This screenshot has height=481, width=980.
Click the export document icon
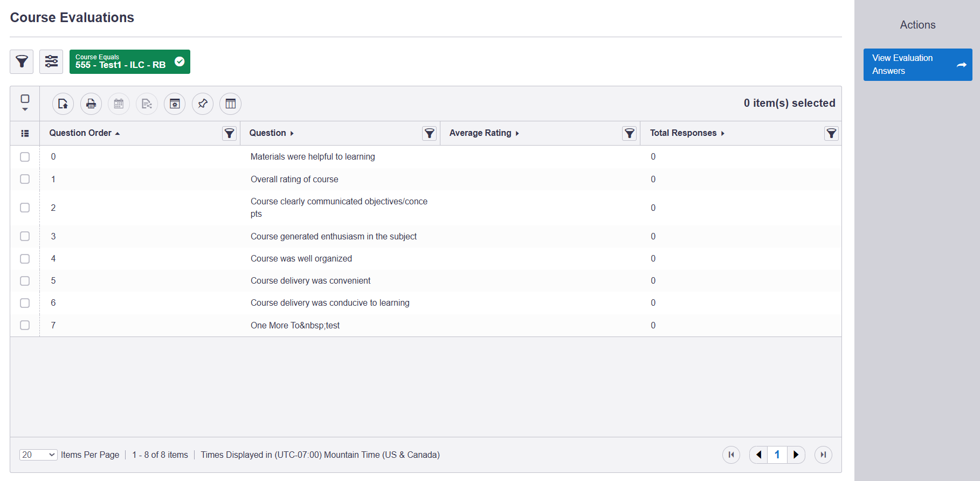(63, 104)
